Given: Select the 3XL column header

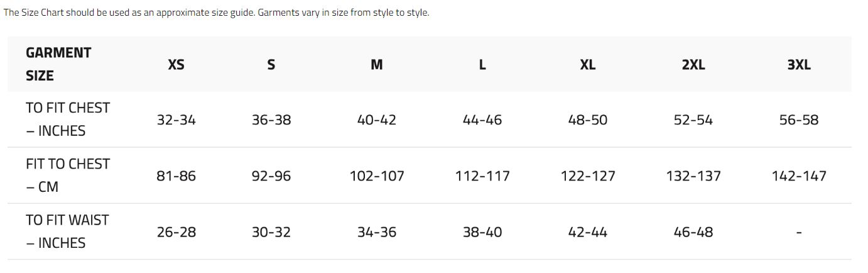Looking at the screenshot, I should 798,64.
